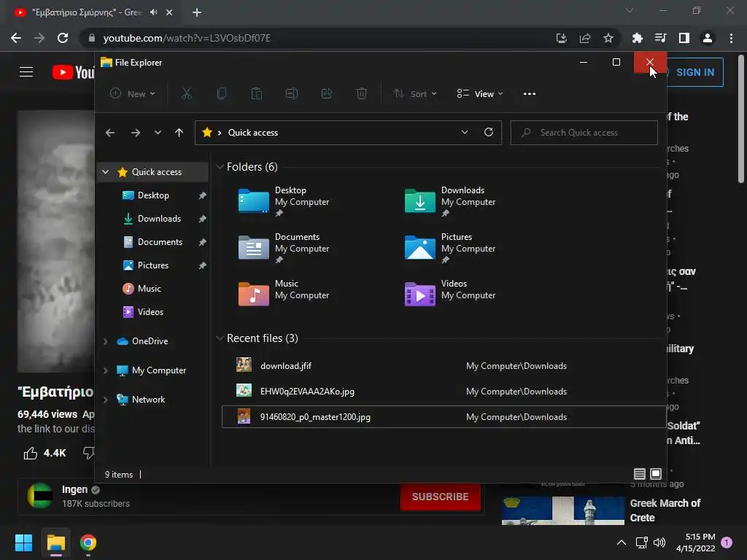Switch to details view layout icon
The image size is (747, 560).
click(639, 474)
